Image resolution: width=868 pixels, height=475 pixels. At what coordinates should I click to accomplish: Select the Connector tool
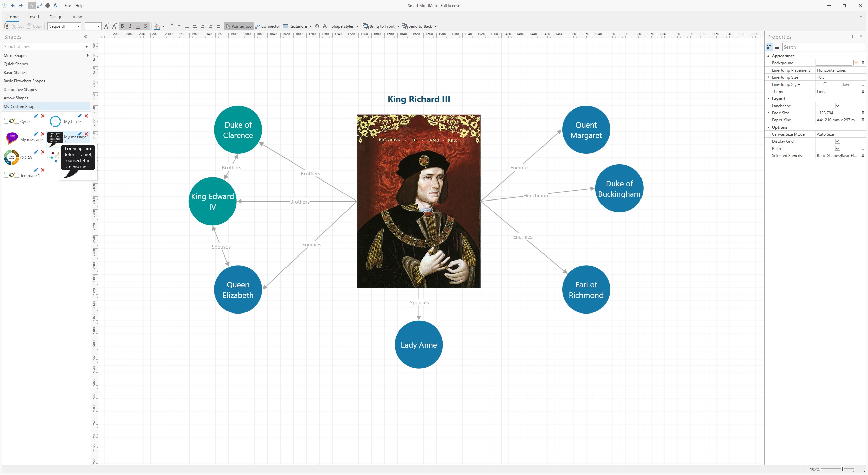click(x=268, y=26)
